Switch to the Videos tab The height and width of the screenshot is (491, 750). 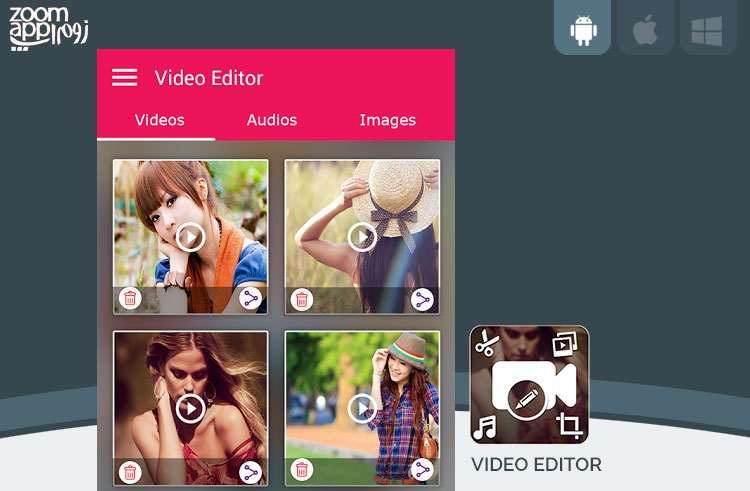click(159, 120)
